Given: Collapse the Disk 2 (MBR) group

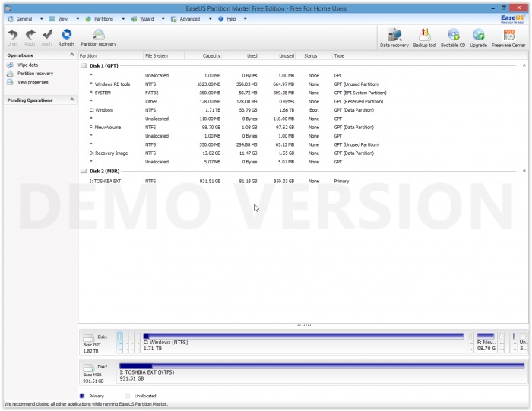Looking at the screenshot, I should 524,171.
